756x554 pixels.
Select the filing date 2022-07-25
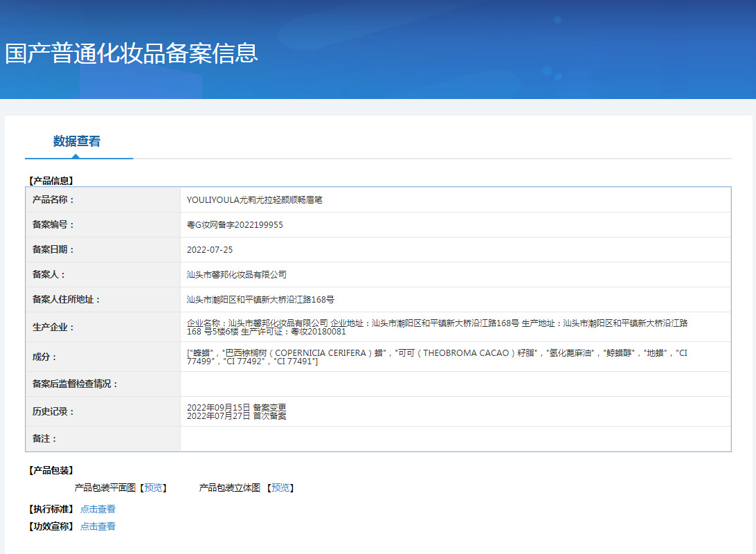point(210,250)
